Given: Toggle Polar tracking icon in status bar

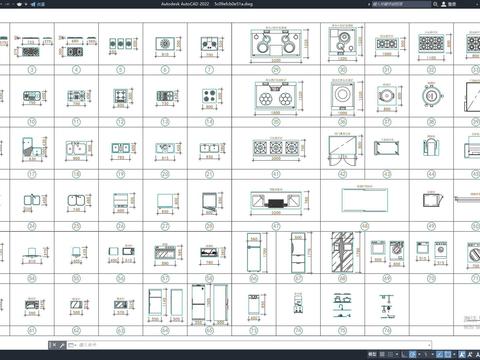Looking at the screenshot, I should 412,354.
